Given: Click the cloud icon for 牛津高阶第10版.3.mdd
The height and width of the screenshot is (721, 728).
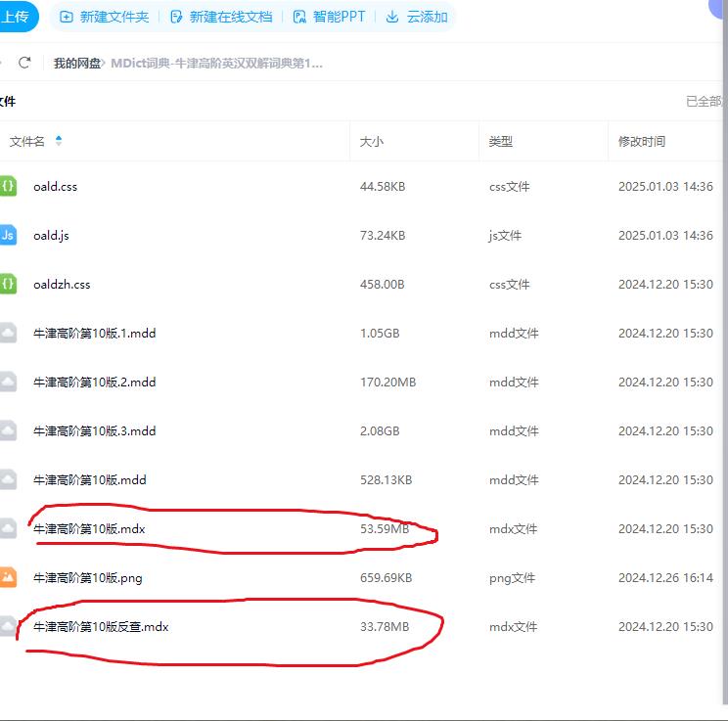Looking at the screenshot, I should coord(8,430).
